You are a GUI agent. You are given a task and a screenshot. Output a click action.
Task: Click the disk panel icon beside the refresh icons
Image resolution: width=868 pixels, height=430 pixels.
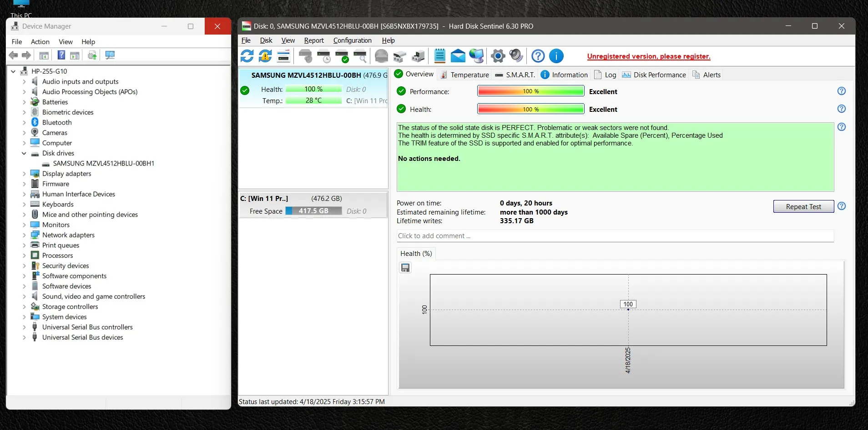[283, 56]
